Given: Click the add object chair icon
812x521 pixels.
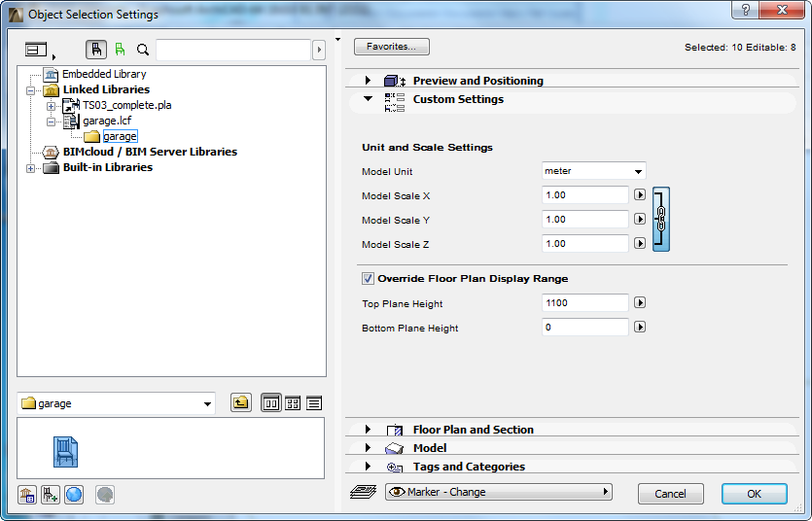Looking at the screenshot, I should (x=51, y=495).
